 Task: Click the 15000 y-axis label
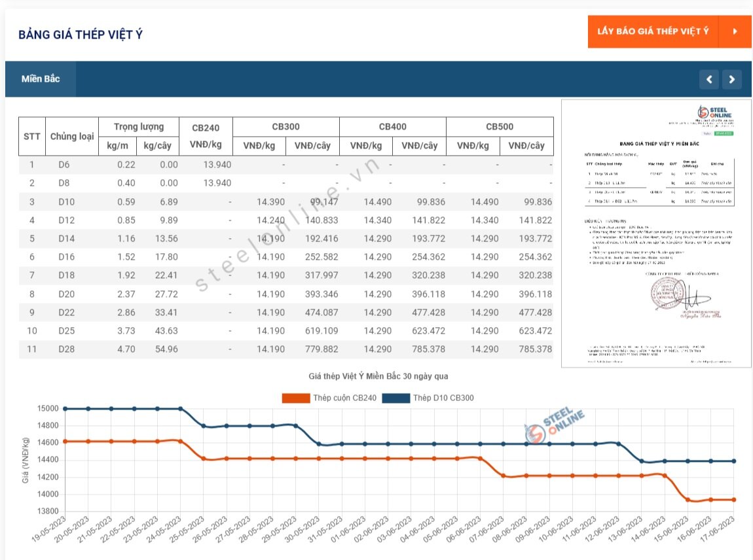pos(48,408)
